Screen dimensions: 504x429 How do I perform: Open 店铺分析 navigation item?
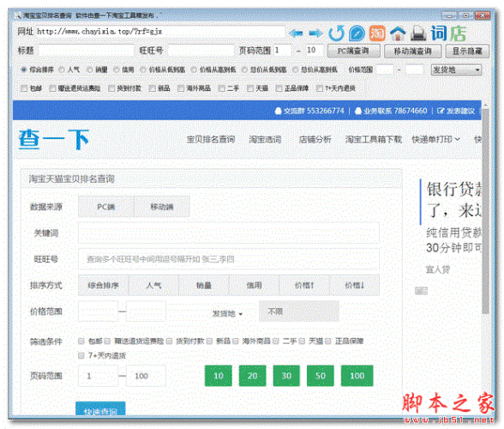pyautogui.click(x=315, y=139)
